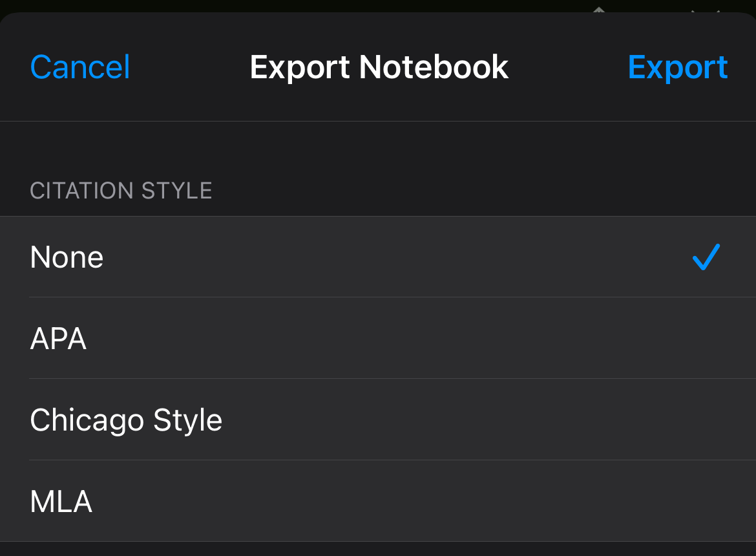
Task: Confirm the notebook export with Export
Action: coord(677,67)
